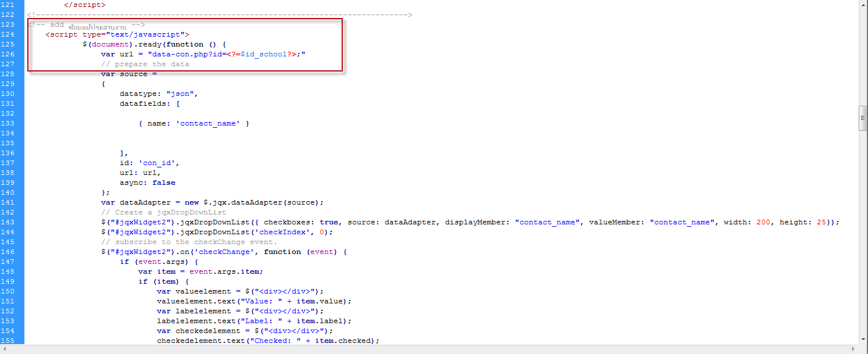Click the "var valueelement" declaration
868x354 pixels.
point(240,291)
